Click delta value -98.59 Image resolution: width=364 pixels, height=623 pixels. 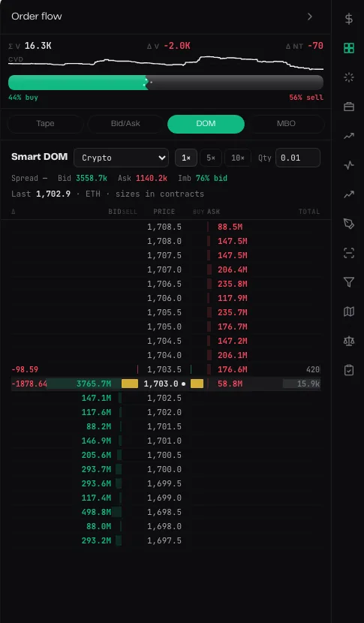pos(25,369)
